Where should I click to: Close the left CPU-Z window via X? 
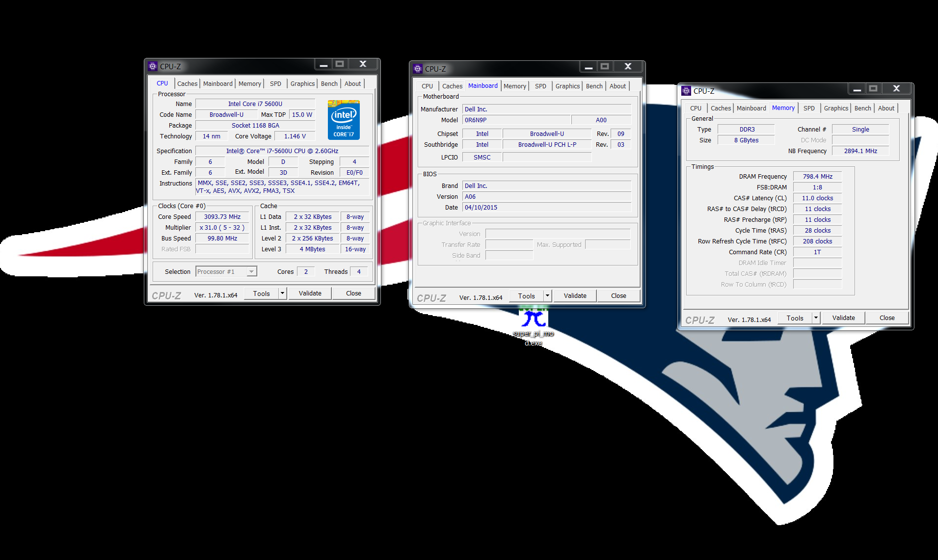363,64
